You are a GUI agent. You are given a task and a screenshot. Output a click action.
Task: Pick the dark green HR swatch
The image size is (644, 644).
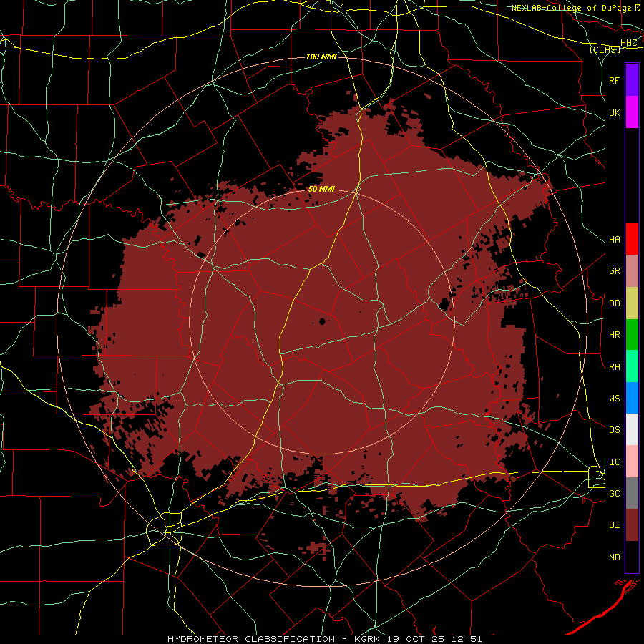(x=632, y=335)
